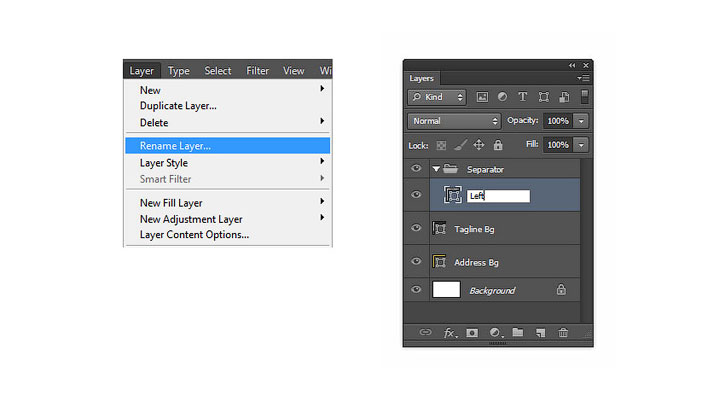The width and height of the screenshot is (725, 402).
Task: Lock all padlock icon
Action: click(498, 145)
